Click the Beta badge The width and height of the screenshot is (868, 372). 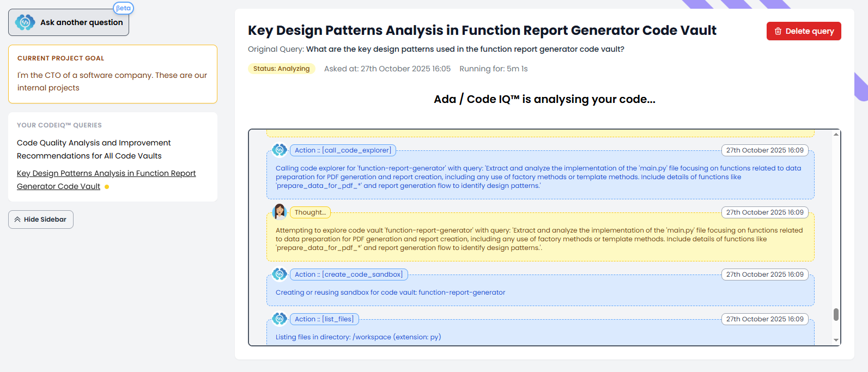tap(123, 8)
